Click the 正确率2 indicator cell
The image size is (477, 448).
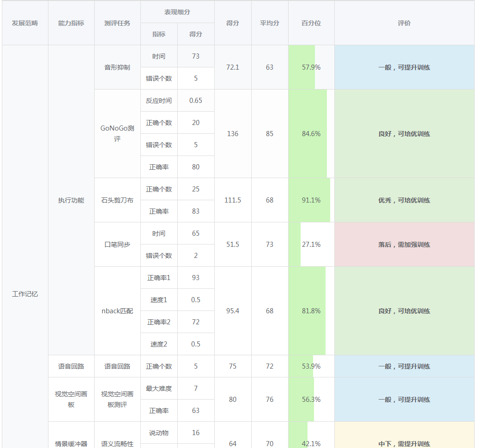pyautogui.click(x=159, y=322)
